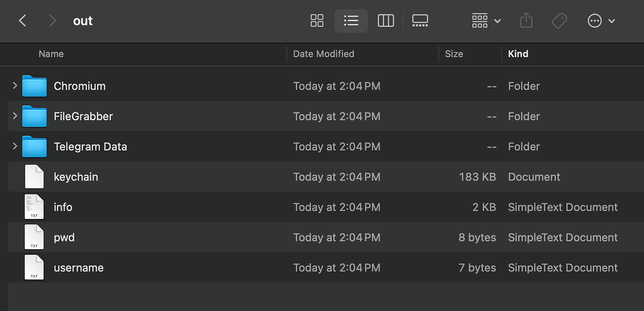Click the Name column header
Image resolution: width=644 pixels, height=311 pixels.
[51, 54]
